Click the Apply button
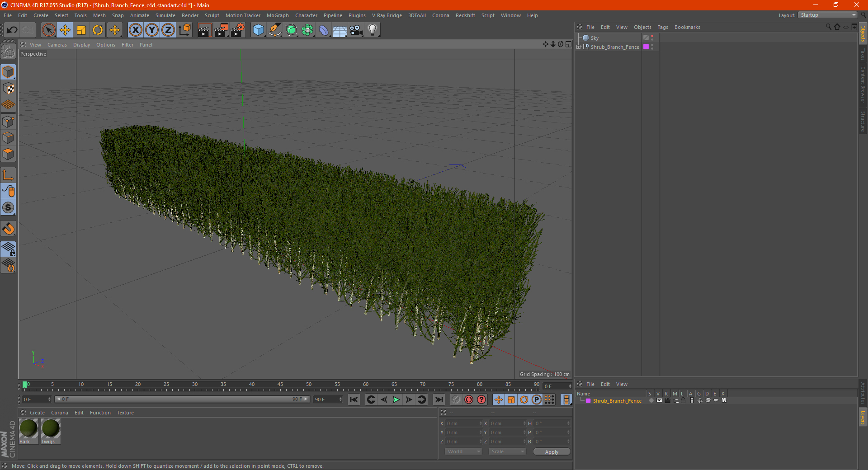This screenshot has height=470, width=868. (552, 452)
